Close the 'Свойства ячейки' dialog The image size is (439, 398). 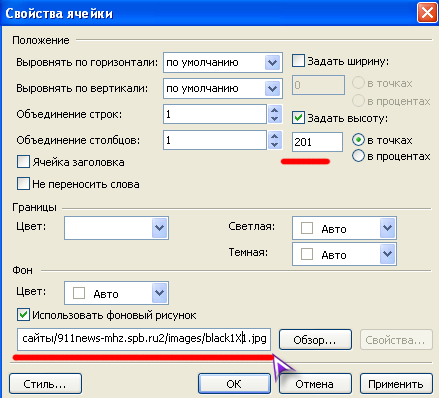(427, 13)
